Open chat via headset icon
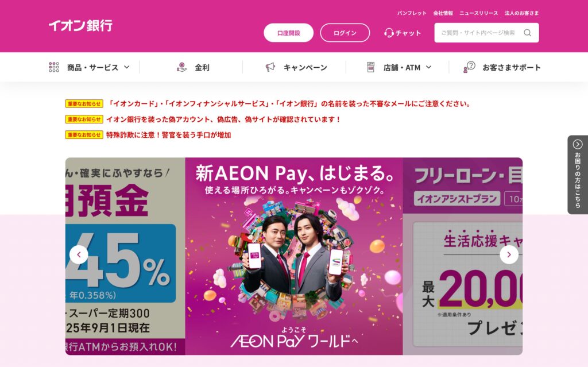The image size is (588, 367). coord(389,33)
